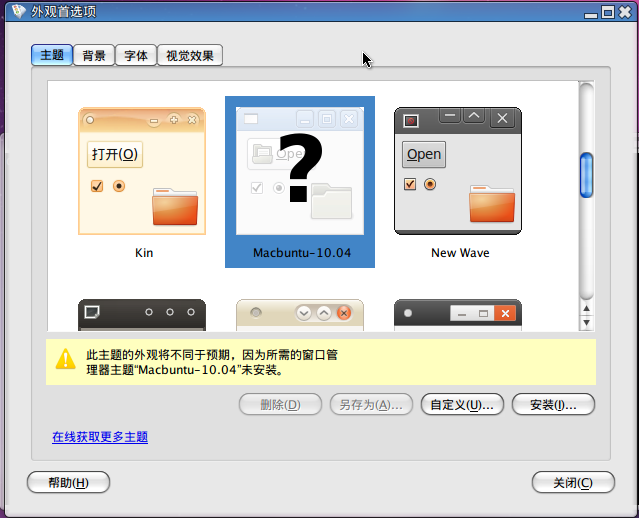The height and width of the screenshot is (518, 639).
Task: Pick the dark theme with orange close button
Action: (x=458, y=315)
